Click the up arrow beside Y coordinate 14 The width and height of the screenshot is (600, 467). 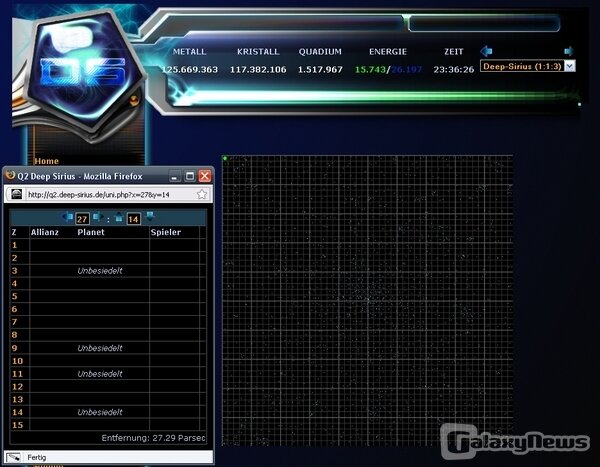point(119,217)
